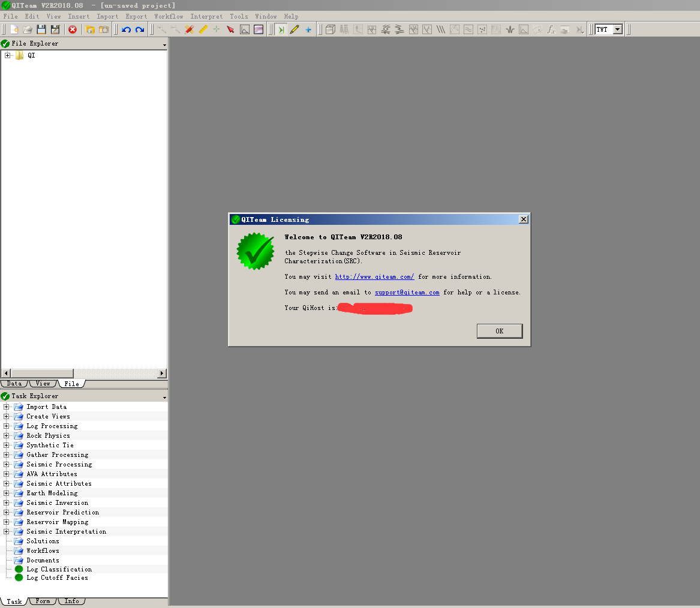The height and width of the screenshot is (608, 700).
Task: Open the Task Explorer panel dropdown arrow
Action: click(x=164, y=398)
